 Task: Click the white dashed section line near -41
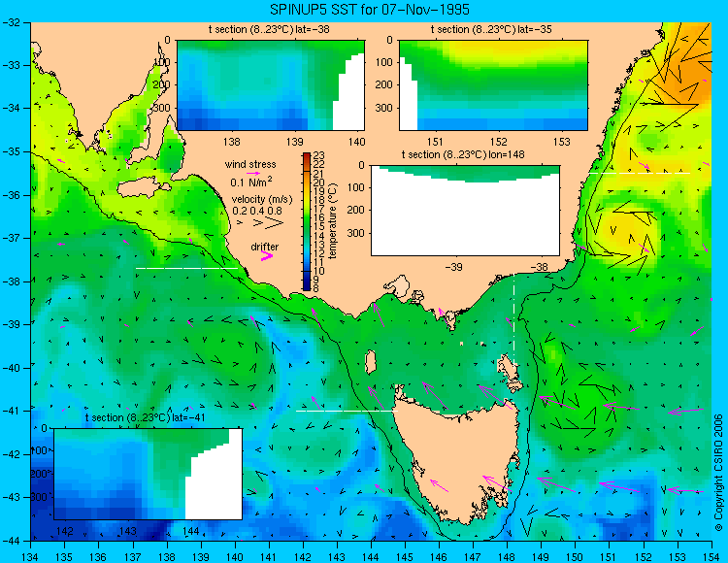(347, 411)
